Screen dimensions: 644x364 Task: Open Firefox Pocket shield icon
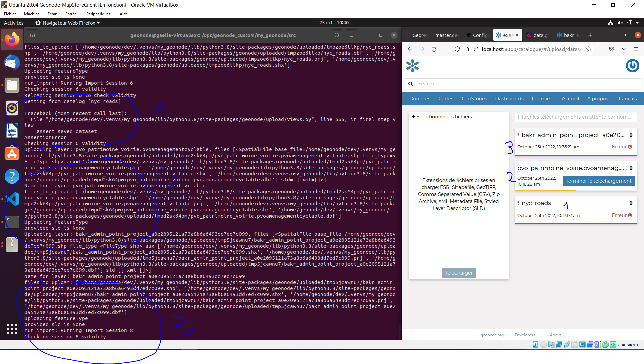click(612, 49)
